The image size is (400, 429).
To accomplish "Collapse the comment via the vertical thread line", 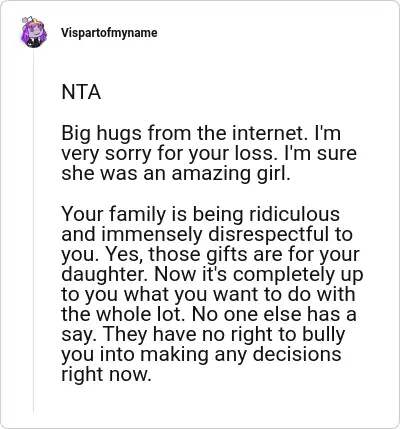I will (33, 230).
